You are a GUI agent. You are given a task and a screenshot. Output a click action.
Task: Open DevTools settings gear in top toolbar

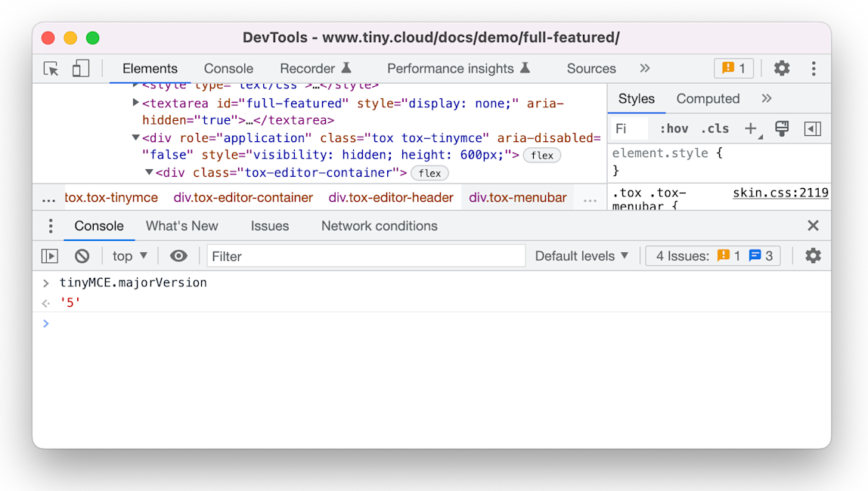click(782, 69)
